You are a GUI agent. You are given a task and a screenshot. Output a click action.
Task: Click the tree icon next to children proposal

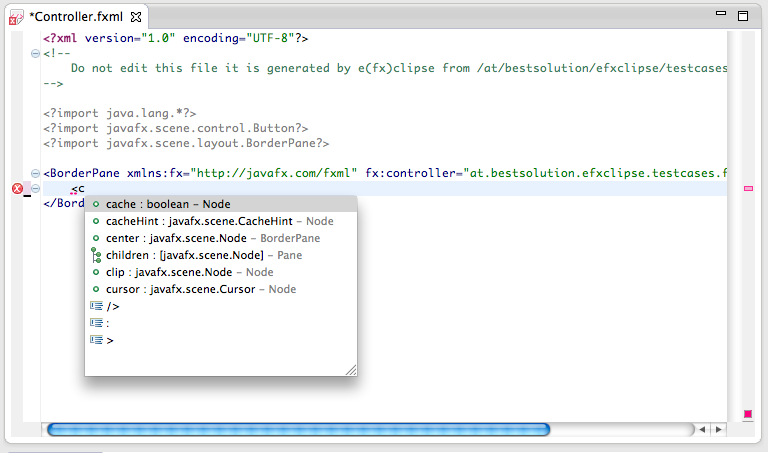95,255
